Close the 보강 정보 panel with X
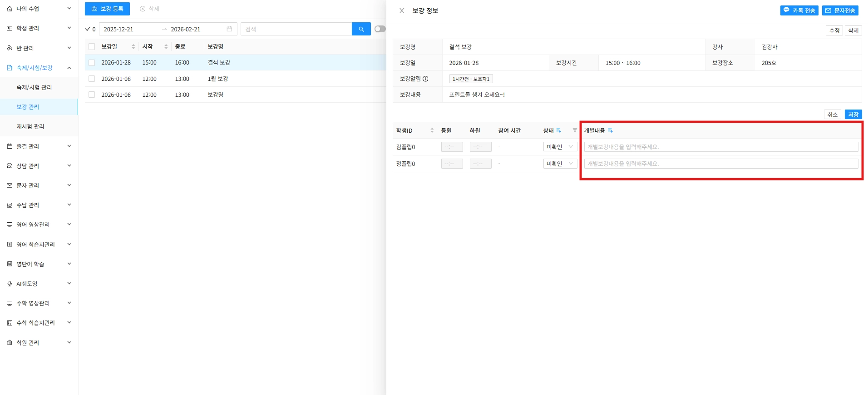The image size is (868, 395). (x=402, y=10)
